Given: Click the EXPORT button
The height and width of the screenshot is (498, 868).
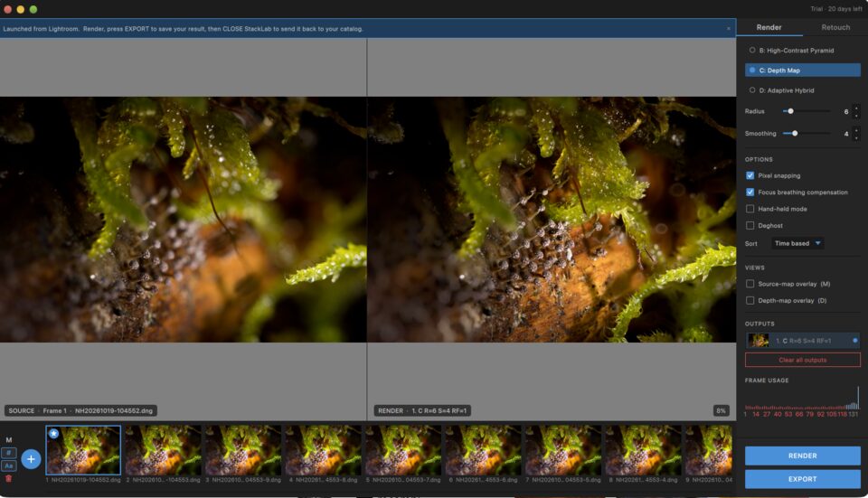Looking at the screenshot, I should tap(802, 479).
